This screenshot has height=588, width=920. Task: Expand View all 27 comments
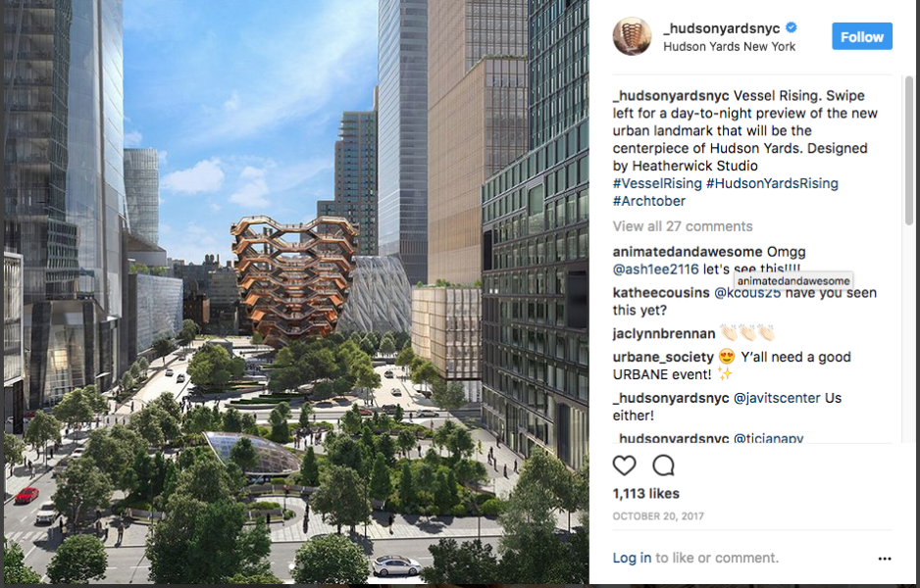pyautogui.click(x=683, y=226)
